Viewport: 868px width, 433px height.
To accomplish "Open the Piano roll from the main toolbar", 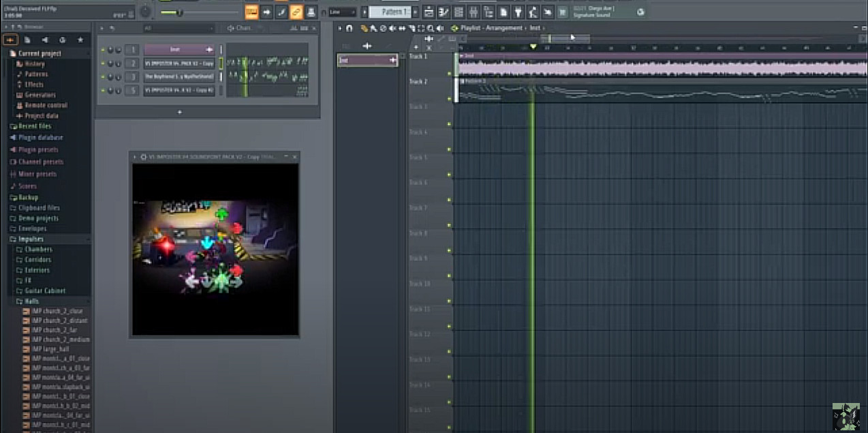I will click(x=444, y=12).
